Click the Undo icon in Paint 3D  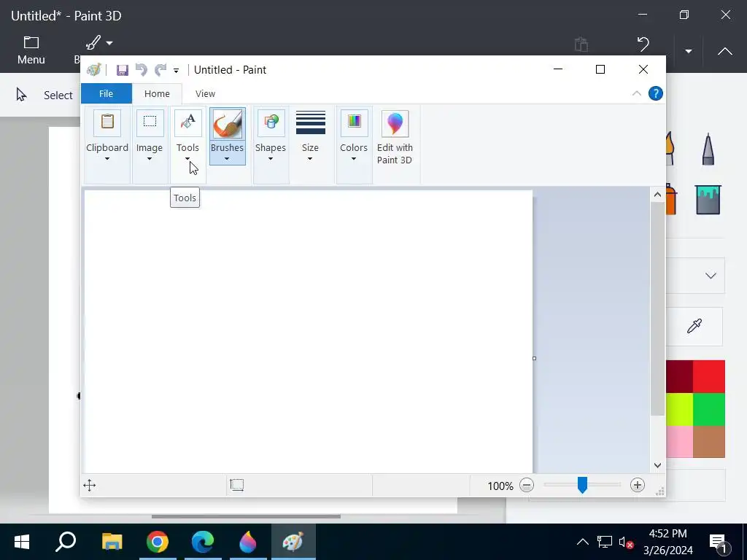pos(643,44)
